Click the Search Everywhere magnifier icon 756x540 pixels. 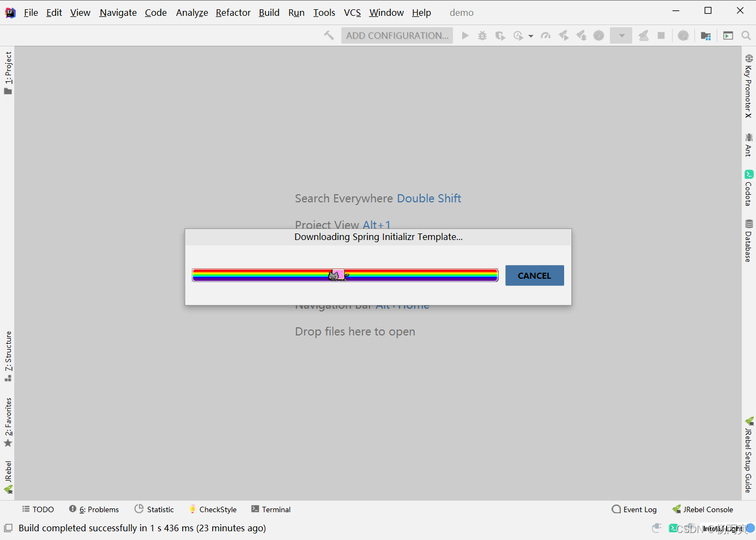pyautogui.click(x=746, y=35)
